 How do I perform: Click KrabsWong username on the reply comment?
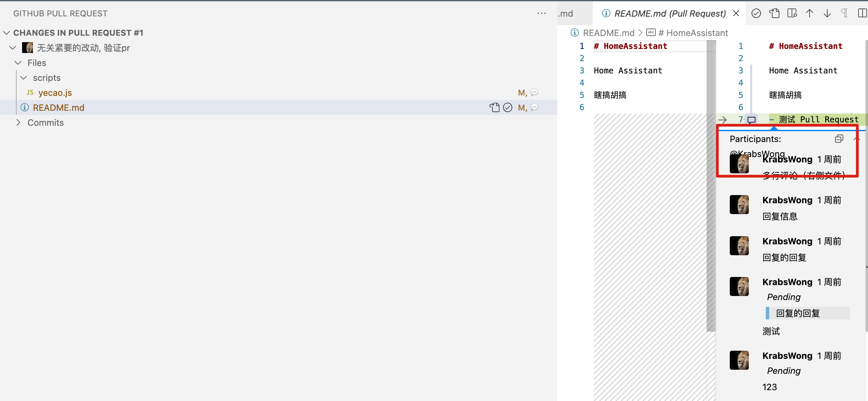(x=788, y=200)
